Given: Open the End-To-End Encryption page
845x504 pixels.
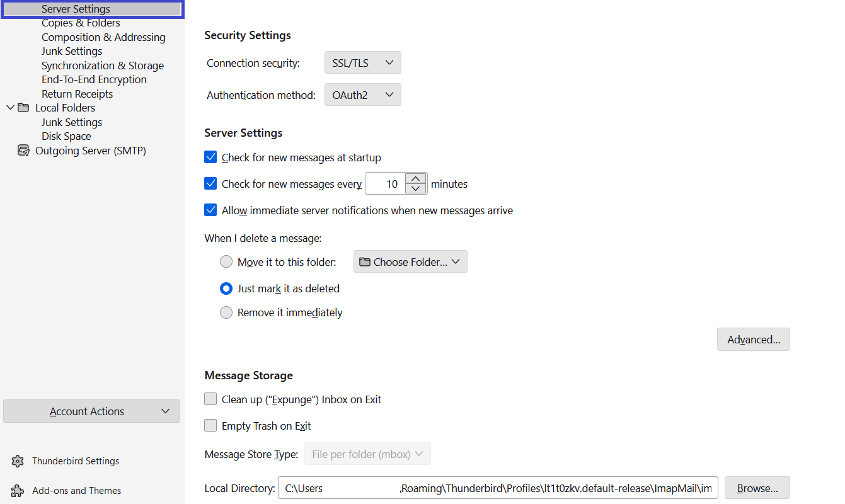Looking at the screenshot, I should [94, 79].
